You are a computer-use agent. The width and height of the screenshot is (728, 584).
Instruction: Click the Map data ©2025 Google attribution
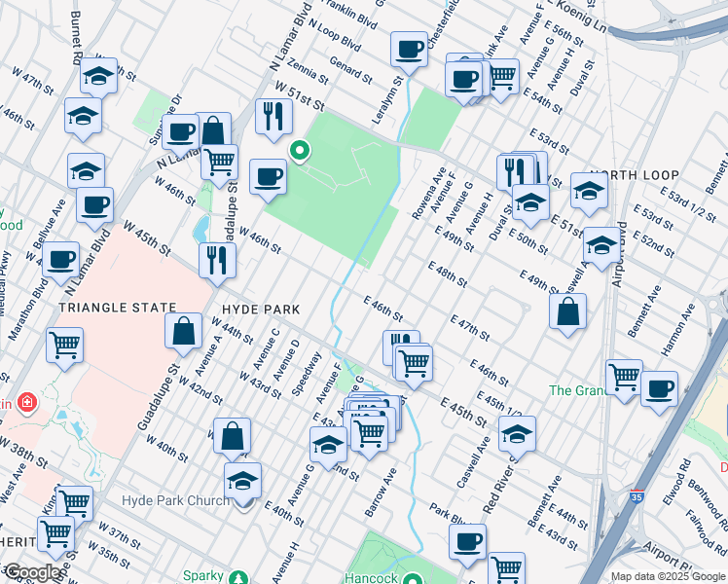pyautogui.click(x=667, y=576)
